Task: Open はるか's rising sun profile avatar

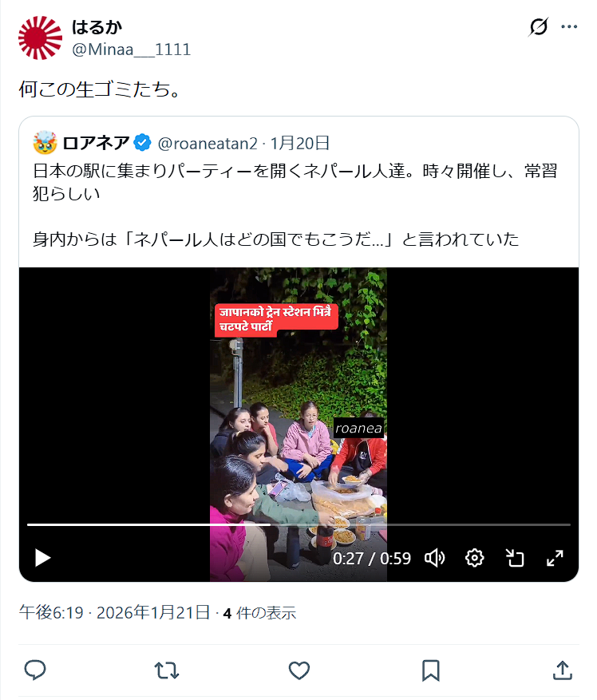Action: 40,38
